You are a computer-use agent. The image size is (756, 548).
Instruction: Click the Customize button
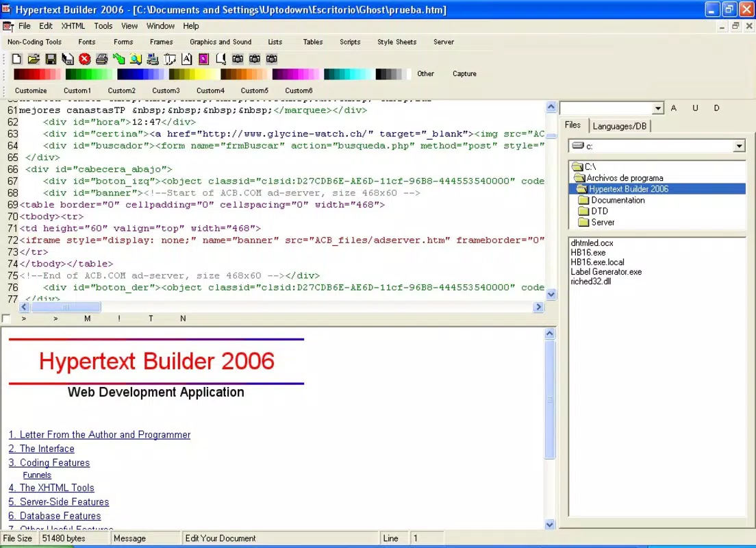31,90
